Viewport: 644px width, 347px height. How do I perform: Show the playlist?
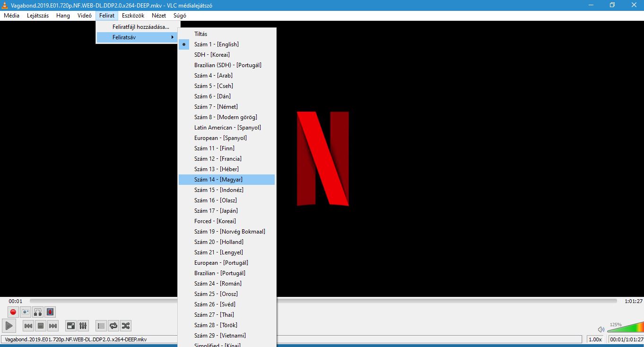pyautogui.click(x=101, y=326)
